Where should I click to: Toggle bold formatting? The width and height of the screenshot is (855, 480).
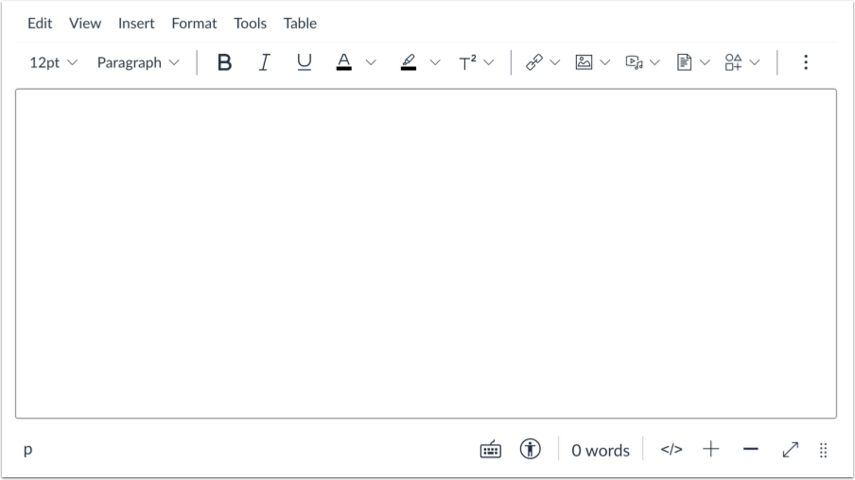click(224, 63)
